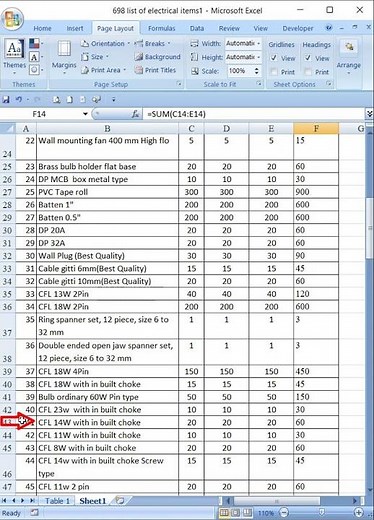Click the Background button
374x520 pixels.
(x=158, y=57)
